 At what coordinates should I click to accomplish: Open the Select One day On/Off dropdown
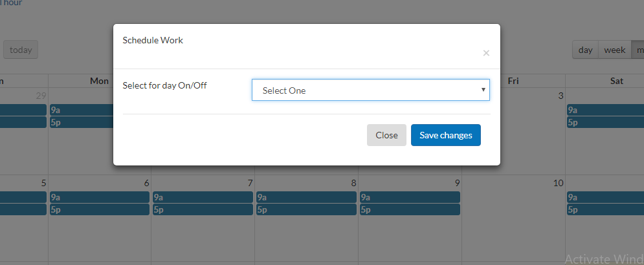tap(370, 90)
